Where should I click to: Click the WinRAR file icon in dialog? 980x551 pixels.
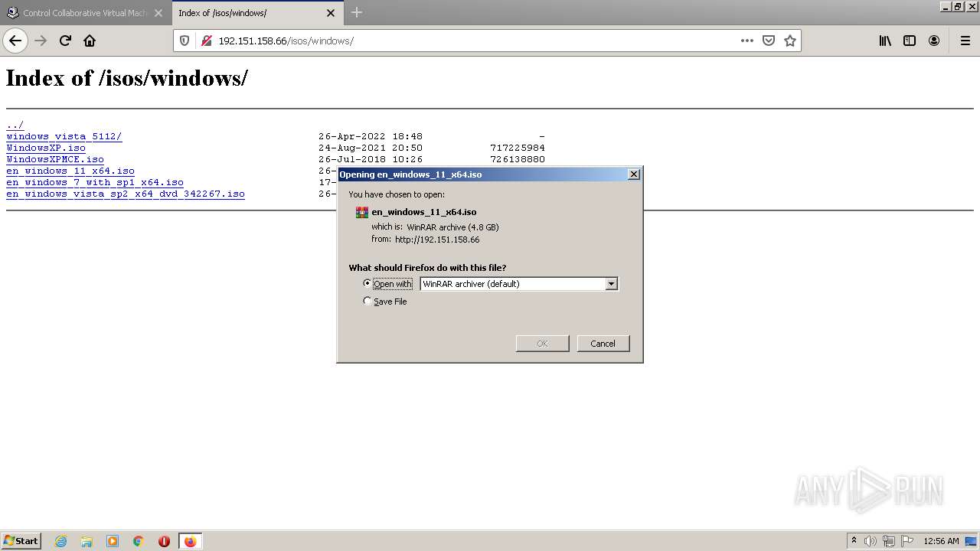click(x=362, y=213)
